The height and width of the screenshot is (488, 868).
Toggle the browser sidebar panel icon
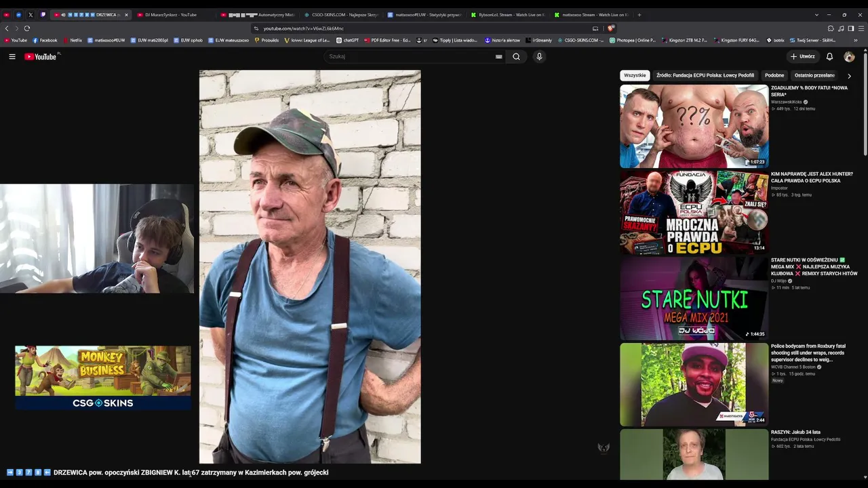pos(851,28)
